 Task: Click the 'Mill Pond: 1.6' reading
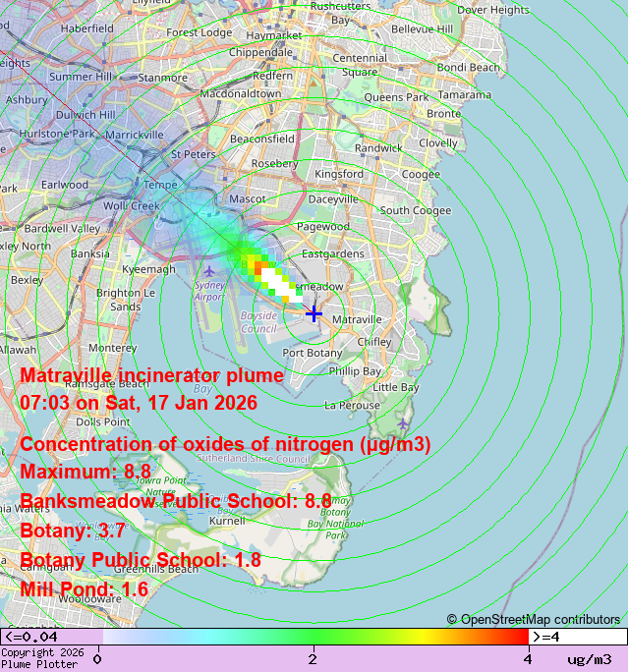click(84, 589)
